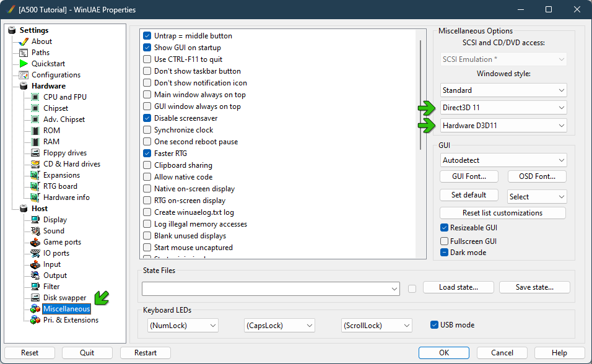Click the Hardware info icon

click(35, 197)
